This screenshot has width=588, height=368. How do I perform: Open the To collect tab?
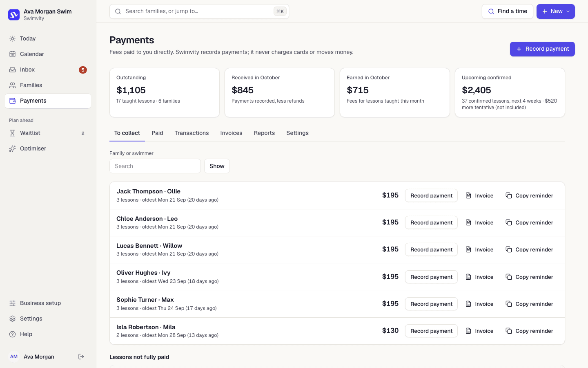click(x=127, y=133)
